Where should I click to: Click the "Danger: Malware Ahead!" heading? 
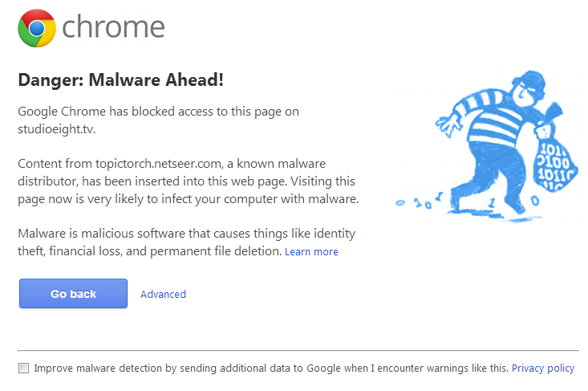pos(120,80)
